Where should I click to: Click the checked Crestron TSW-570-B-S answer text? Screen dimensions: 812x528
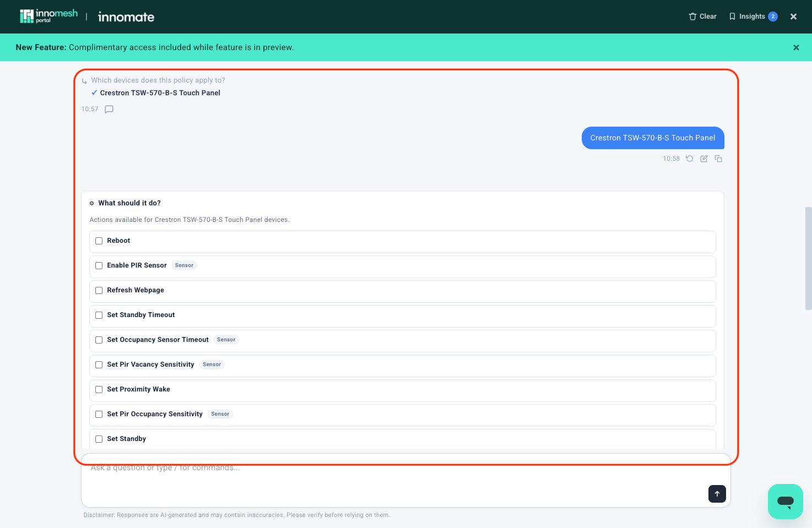(160, 93)
